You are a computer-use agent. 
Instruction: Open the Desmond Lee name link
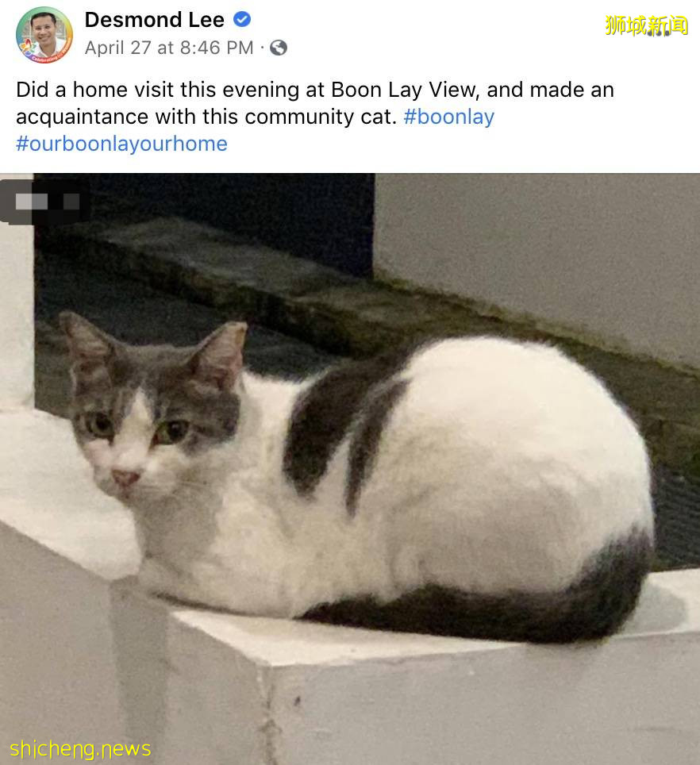pos(155,20)
